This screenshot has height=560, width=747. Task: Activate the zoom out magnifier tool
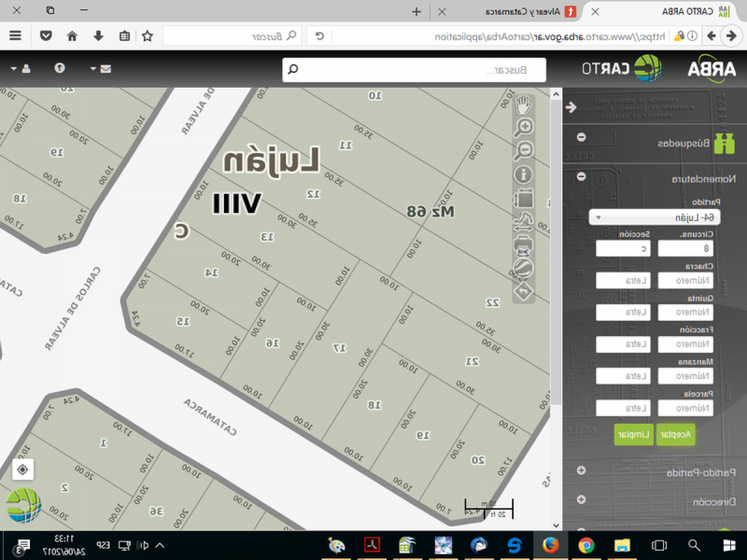524,151
